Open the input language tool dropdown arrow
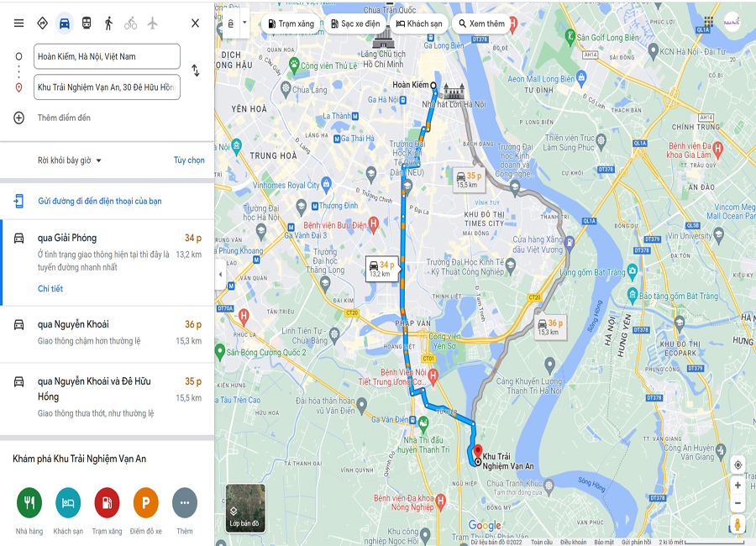The width and height of the screenshot is (756, 546). tap(244, 23)
